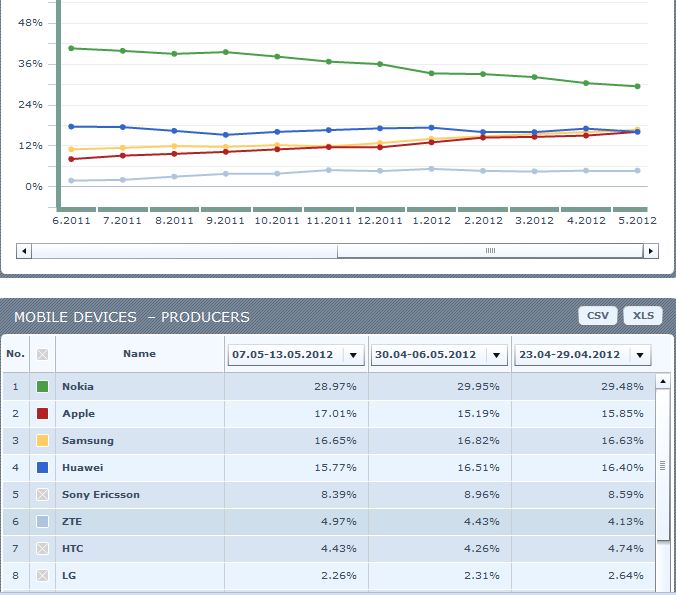The height and width of the screenshot is (595, 676).
Task: Open the 07.05-13.05.2012 date range dropdown
Action: point(353,355)
